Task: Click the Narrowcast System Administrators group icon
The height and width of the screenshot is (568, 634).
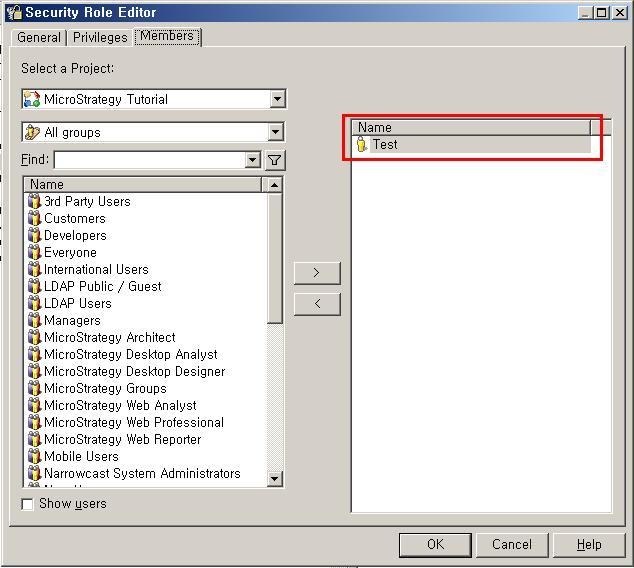Action: pos(34,473)
